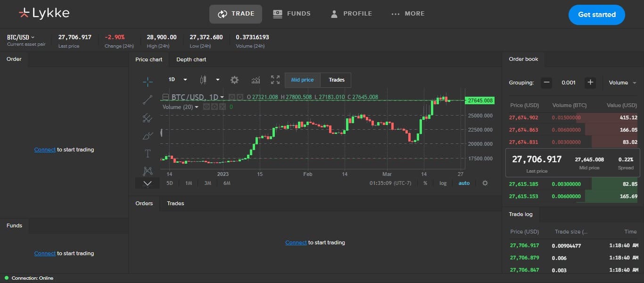The image size is (644, 283).
Task: Switch to the Depth chart tab
Action: click(190, 59)
